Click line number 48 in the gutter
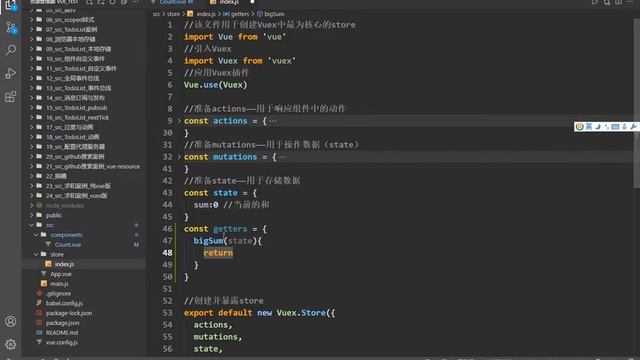 pos(167,253)
